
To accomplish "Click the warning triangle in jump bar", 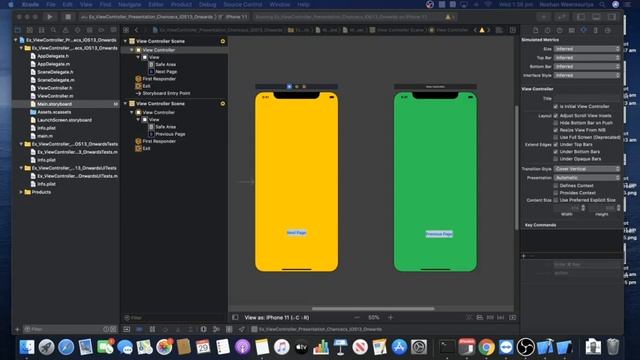I will coord(482,30).
